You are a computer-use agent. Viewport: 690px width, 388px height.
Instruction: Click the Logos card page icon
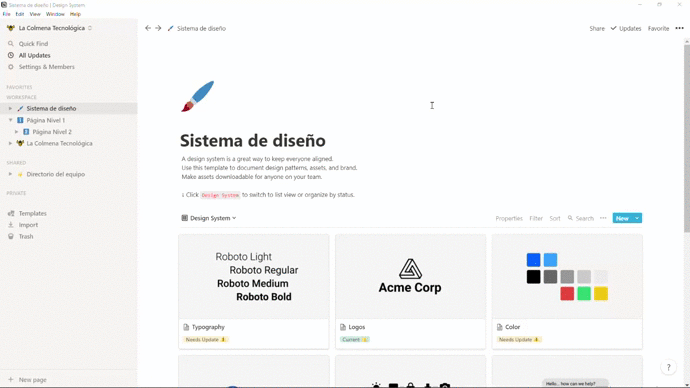pyautogui.click(x=343, y=327)
